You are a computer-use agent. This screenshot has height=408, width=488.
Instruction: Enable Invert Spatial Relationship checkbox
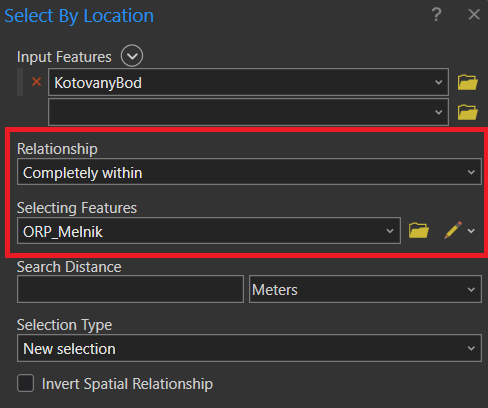[26, 383]
